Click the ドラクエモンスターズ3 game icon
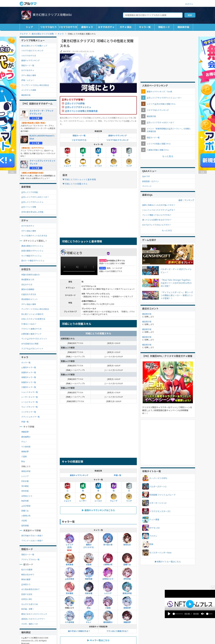Screen dimensions: 215x644 145,511
